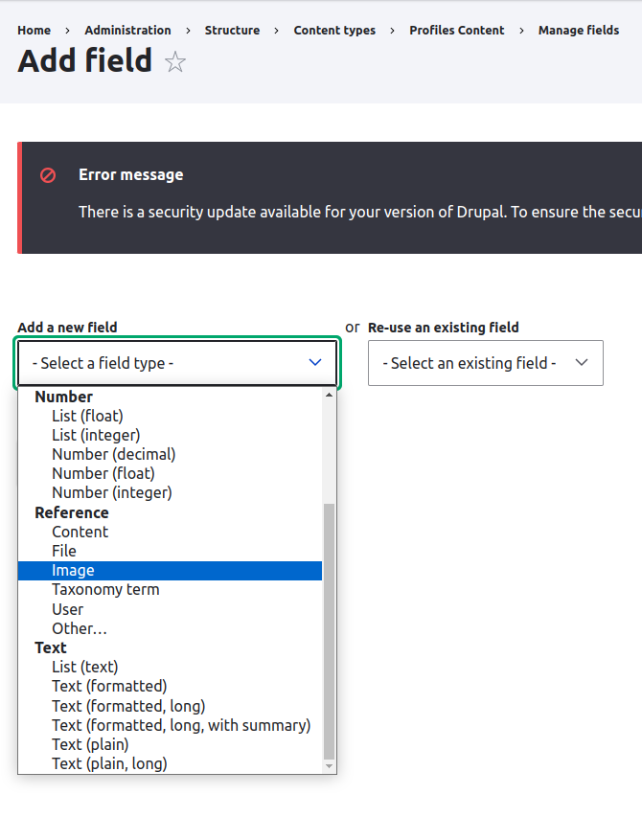Viewport: 642px width, 840px height.
Task: Select Text (plain) field type
Action: (x=170, y=744)
